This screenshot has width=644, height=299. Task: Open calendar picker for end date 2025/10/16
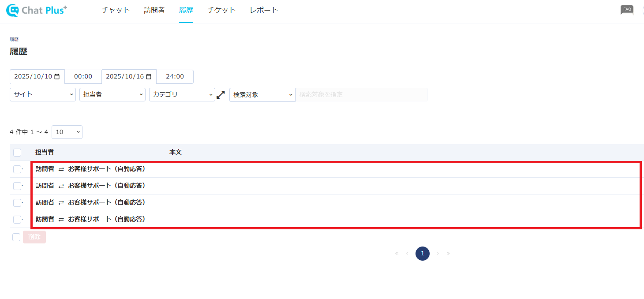[149, 77]
